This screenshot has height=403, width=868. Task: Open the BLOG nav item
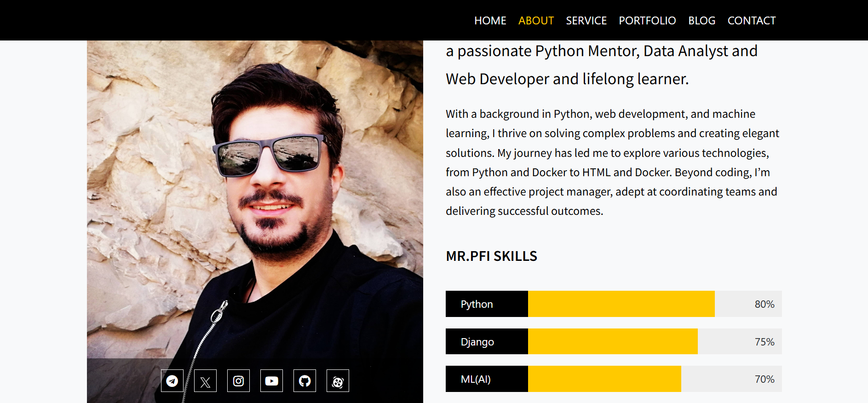point(701,21)
